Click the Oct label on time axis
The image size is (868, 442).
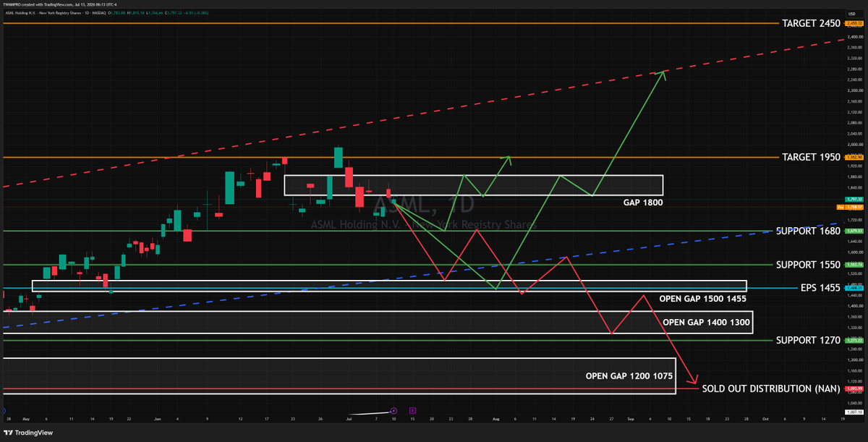[765, 419]
